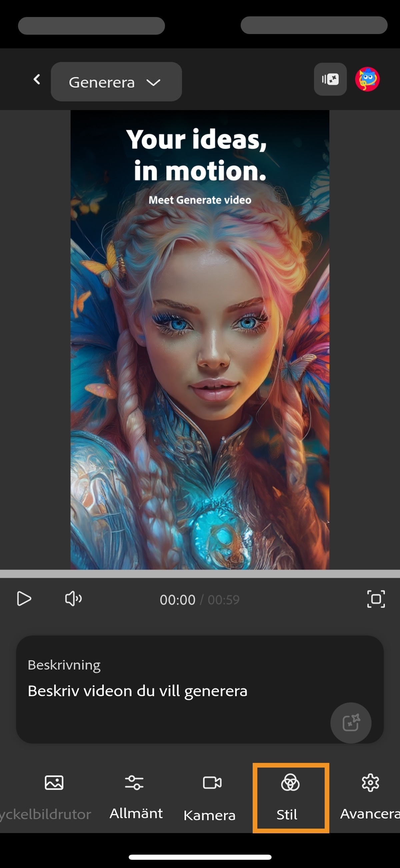Tap the back arrow beside Generera
Screen dimensions: 400x868
37,80
